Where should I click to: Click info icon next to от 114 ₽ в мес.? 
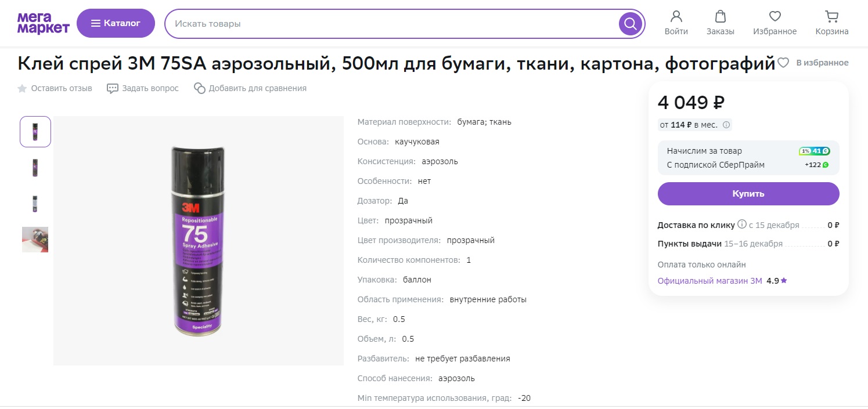726,125
